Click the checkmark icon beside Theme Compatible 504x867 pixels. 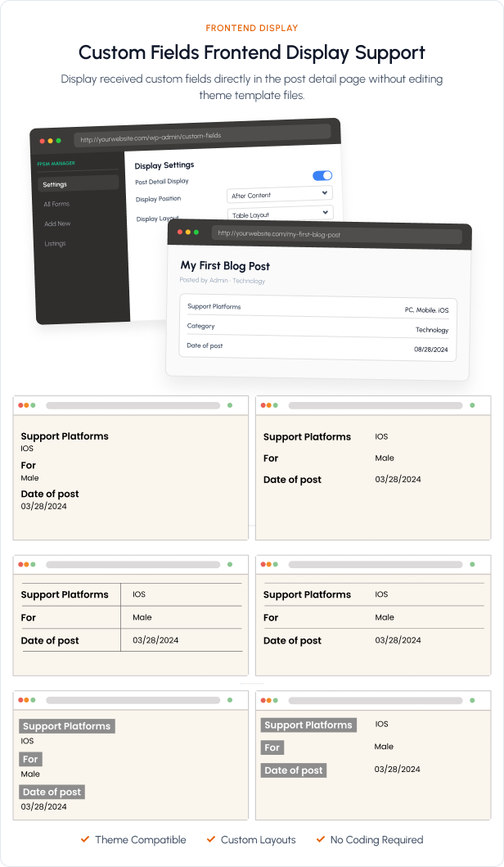tap(85, 839)
